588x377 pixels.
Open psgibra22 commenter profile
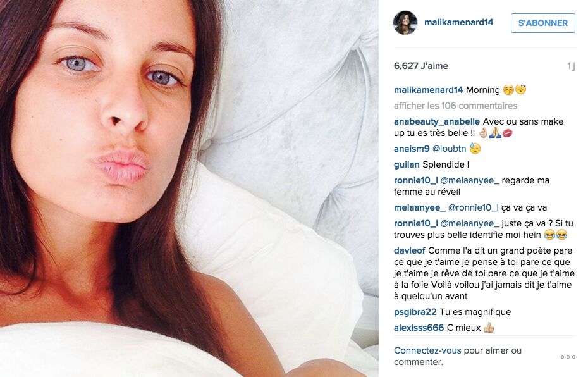click(x=415, y=312)
